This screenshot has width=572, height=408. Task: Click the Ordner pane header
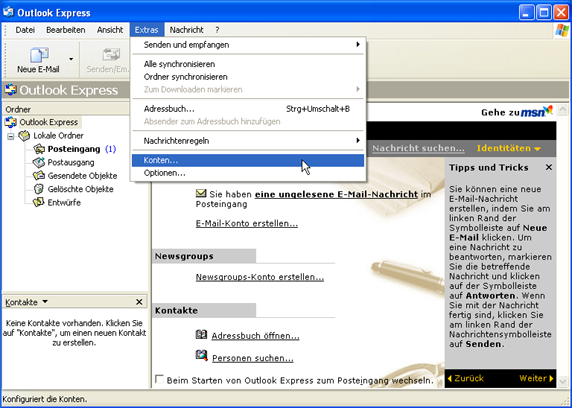(x=66, y=109)
